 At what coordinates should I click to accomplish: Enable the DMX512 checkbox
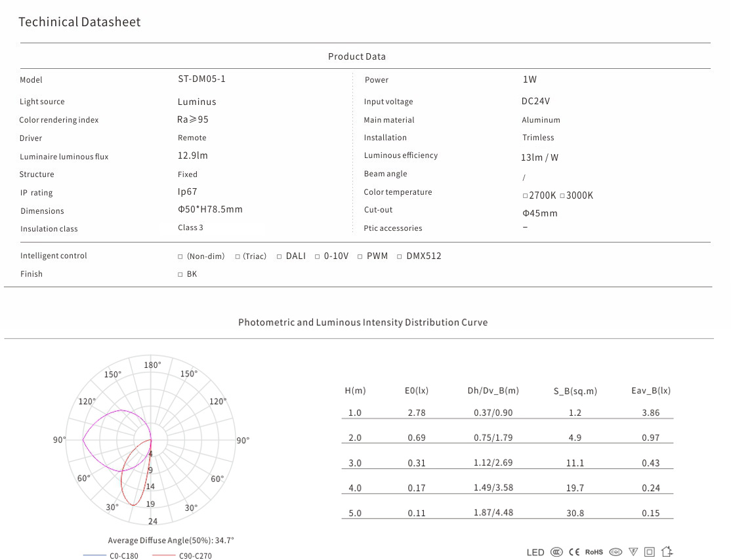[x=400, y=256]
